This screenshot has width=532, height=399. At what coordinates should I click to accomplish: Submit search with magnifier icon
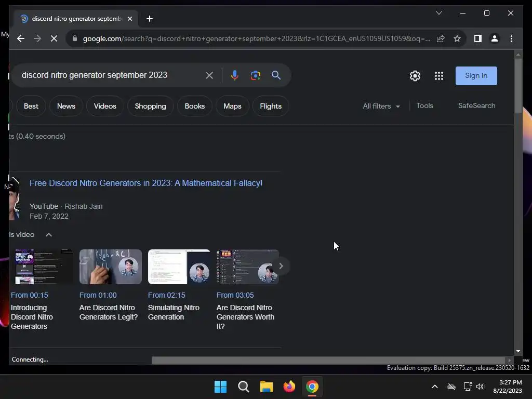[x=276, y=75]
